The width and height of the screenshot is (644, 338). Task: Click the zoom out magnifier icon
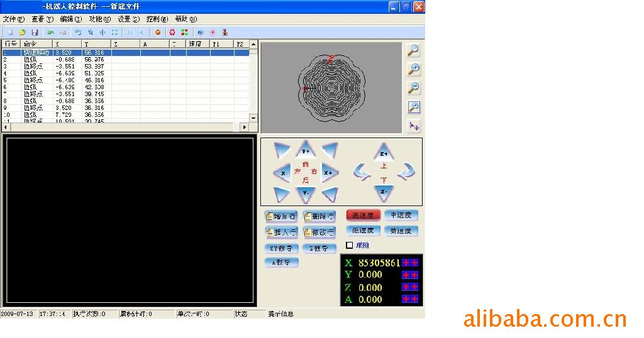414,88
